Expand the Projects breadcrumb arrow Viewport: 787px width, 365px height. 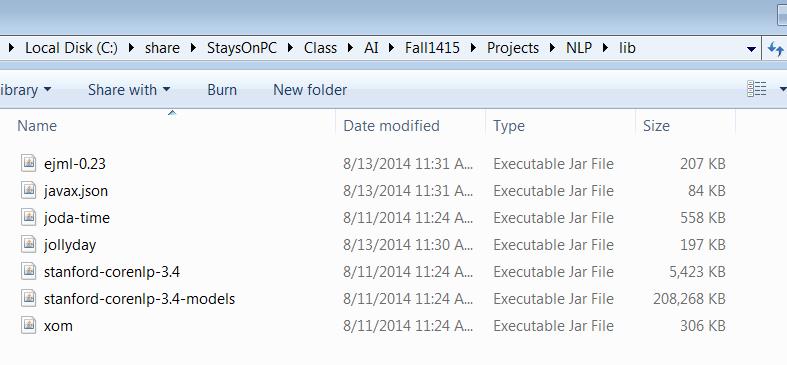click(553, 48)
